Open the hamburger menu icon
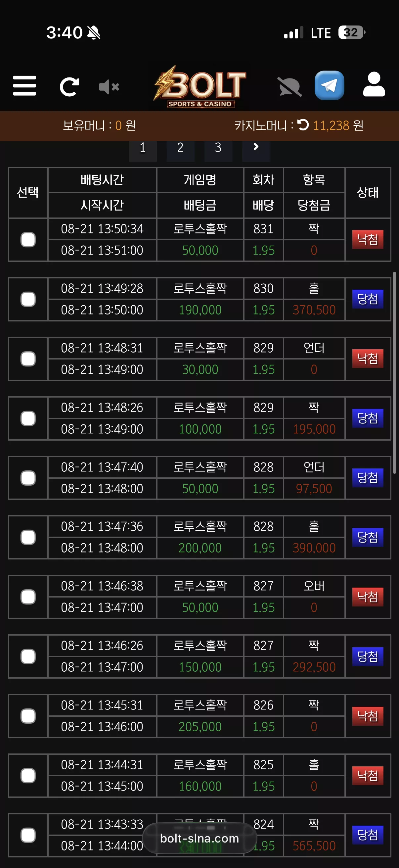 (24, 86)
